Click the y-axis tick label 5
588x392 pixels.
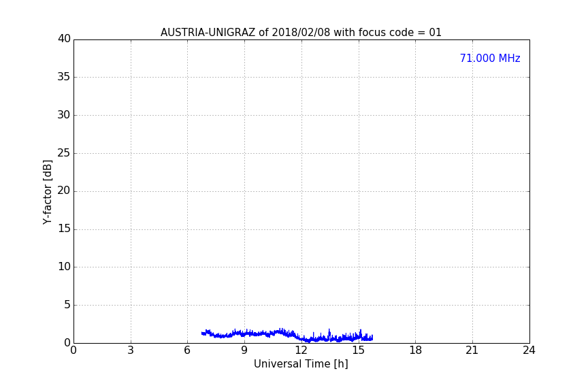tap(67, 305)
